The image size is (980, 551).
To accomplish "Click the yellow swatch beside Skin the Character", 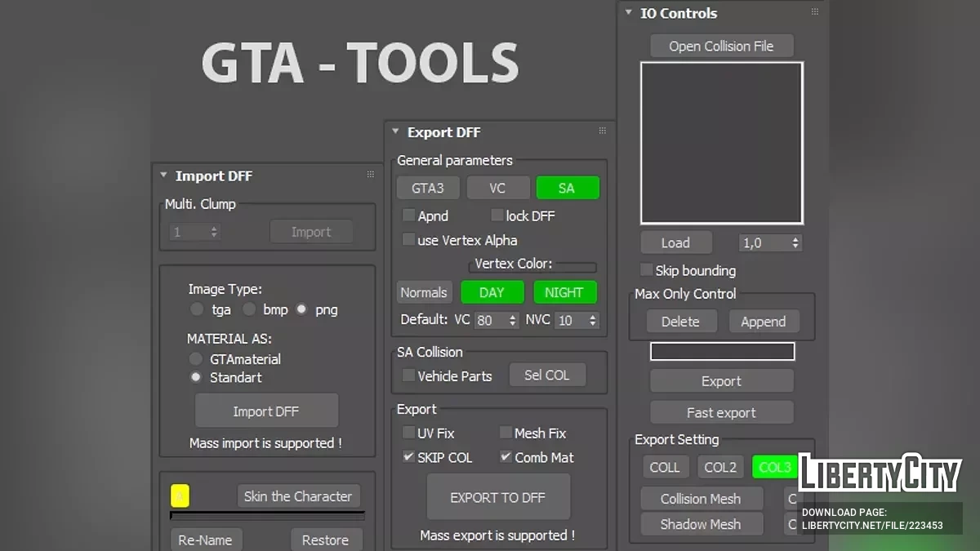I will (180, 495).
